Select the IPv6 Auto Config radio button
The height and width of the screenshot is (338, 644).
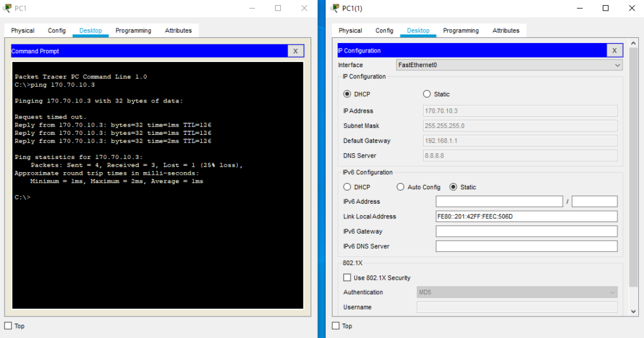(x=400, y=187)
